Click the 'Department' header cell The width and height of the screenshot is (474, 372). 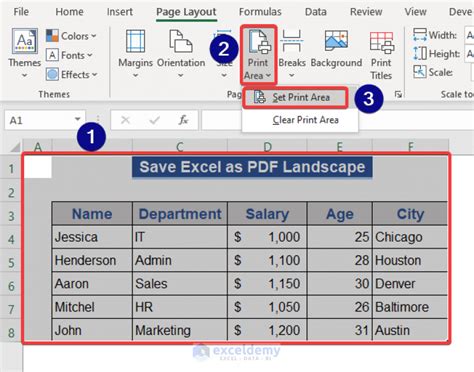point(180,214)
